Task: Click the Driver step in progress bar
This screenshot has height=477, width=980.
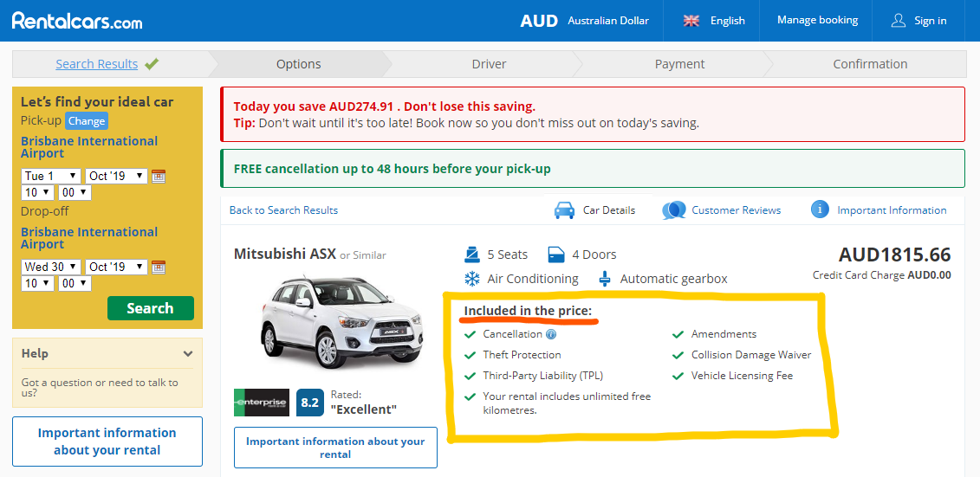Action: point(489,64)
